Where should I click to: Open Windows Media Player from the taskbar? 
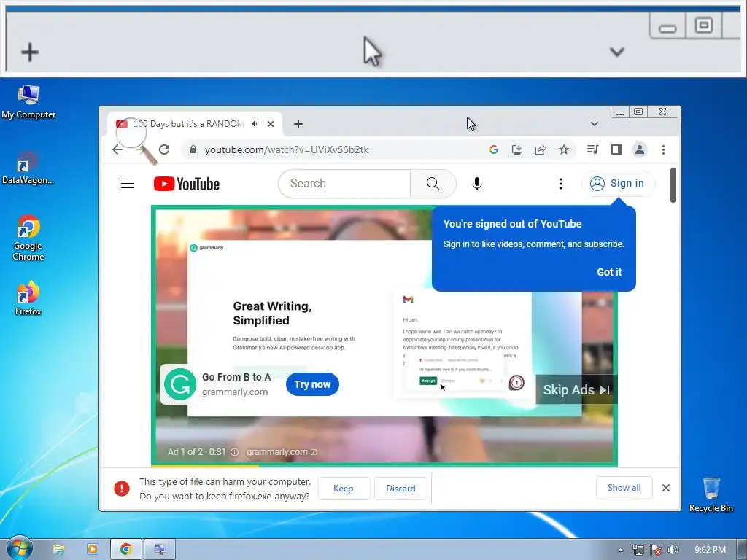[x=92, y=550]
